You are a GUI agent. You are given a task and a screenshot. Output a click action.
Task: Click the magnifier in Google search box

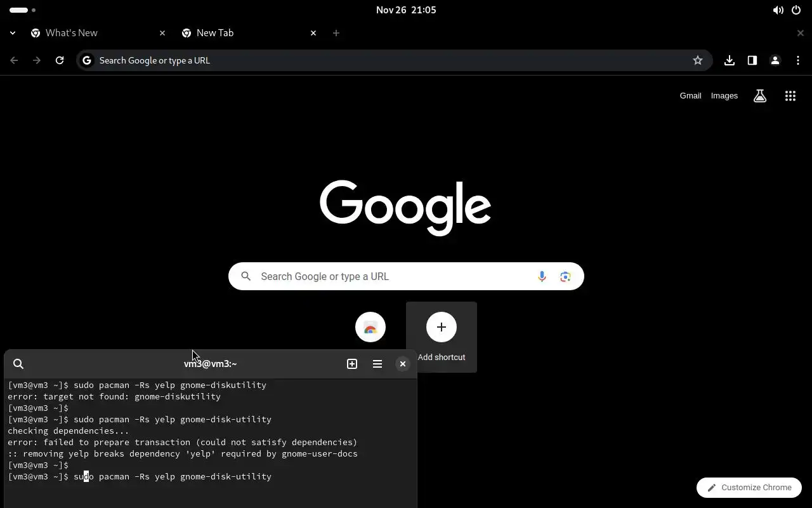tap(246, 276)
